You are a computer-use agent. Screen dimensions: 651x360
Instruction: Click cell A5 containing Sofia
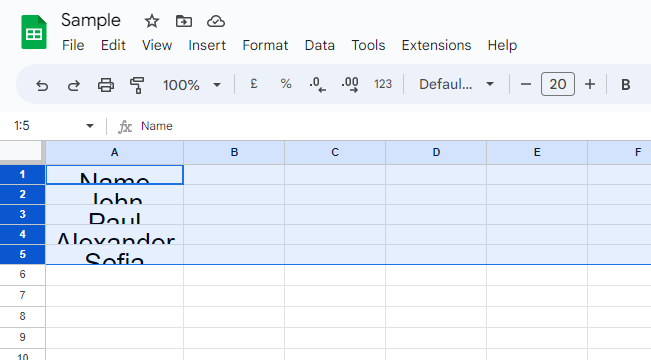click(x=115, y=254)
